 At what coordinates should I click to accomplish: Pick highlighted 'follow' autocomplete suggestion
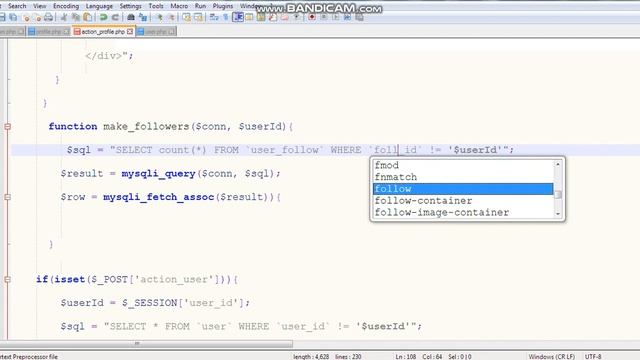pos(463,189)
